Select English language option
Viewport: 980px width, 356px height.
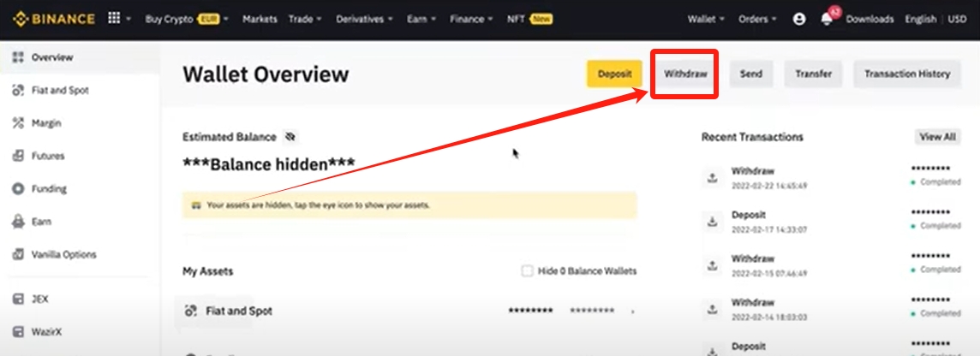pos(921,20)
